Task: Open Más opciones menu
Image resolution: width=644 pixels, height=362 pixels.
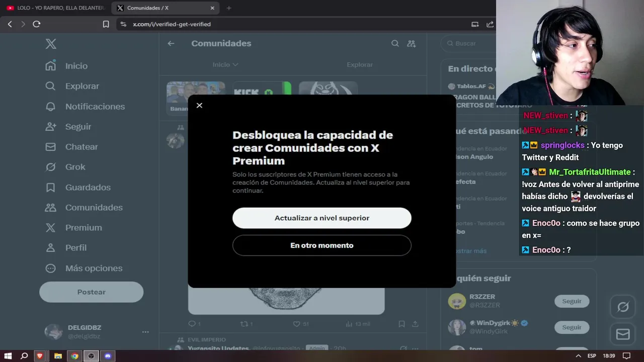Action: 84,268
